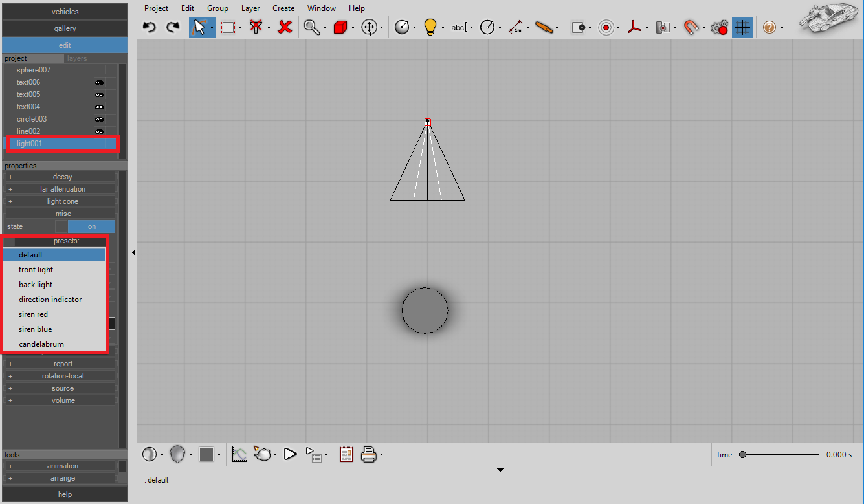
Task: Click the red cube 3D view icon
Action: click(340, 27)
